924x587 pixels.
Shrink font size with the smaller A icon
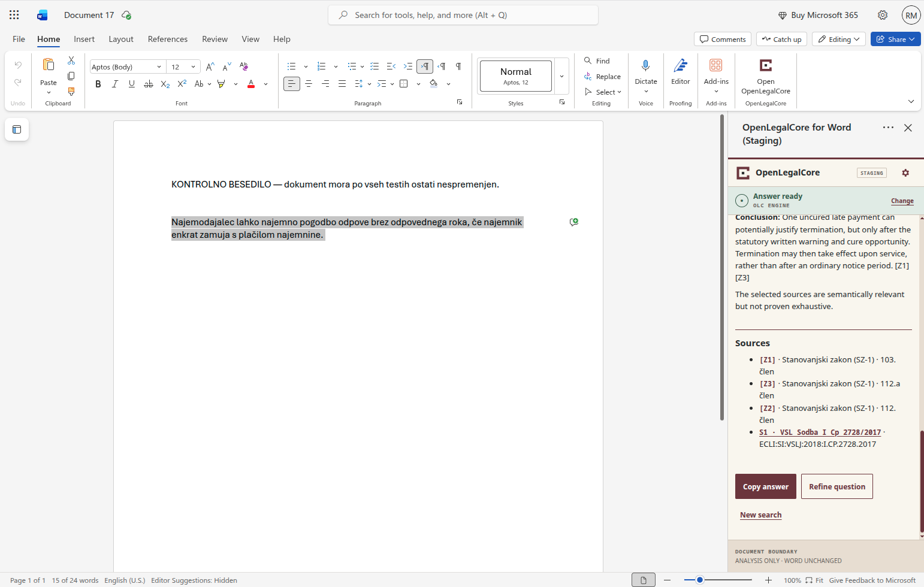point(227,66)
